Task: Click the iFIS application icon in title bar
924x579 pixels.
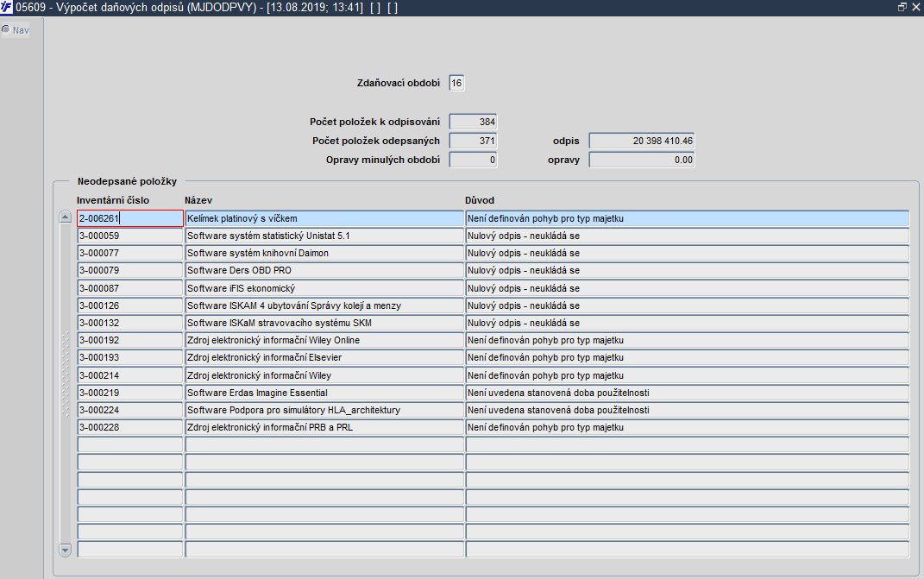Action: [x=7, y=7]
